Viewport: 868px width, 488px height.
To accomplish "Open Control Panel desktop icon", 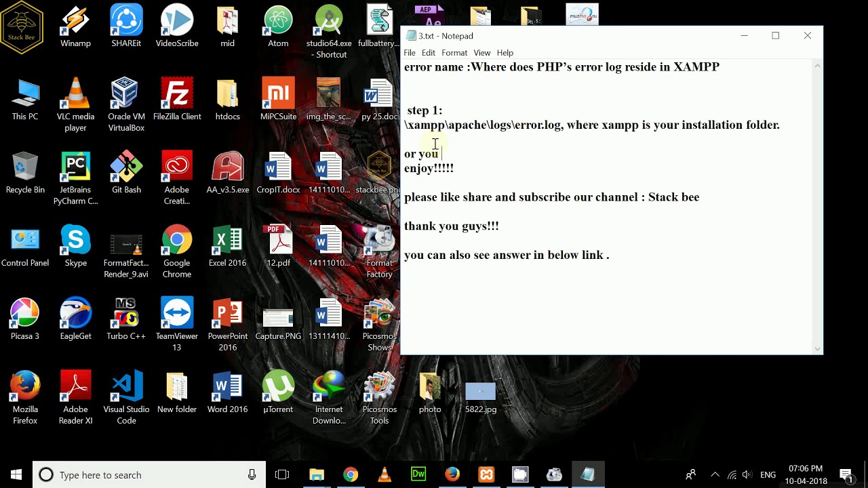I will [x=25, y=246].
